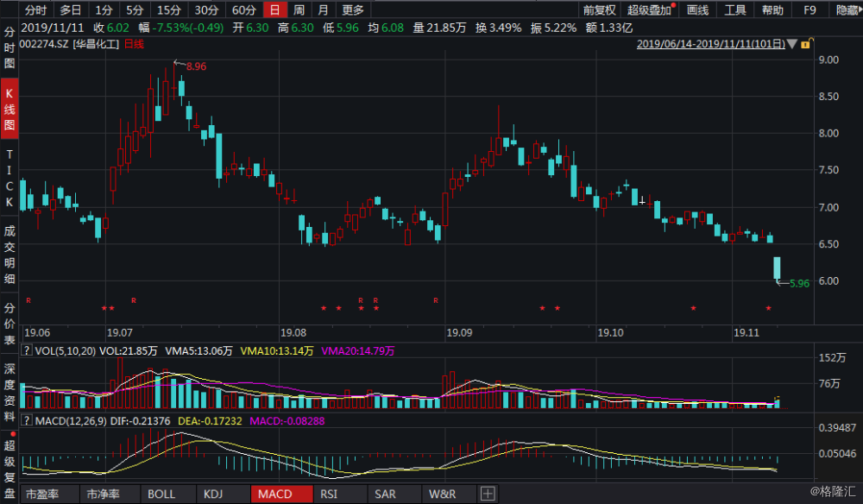Click the 152万 volume axis label
The height and width of the screenshot is (504, 863).
click(832, 357)
